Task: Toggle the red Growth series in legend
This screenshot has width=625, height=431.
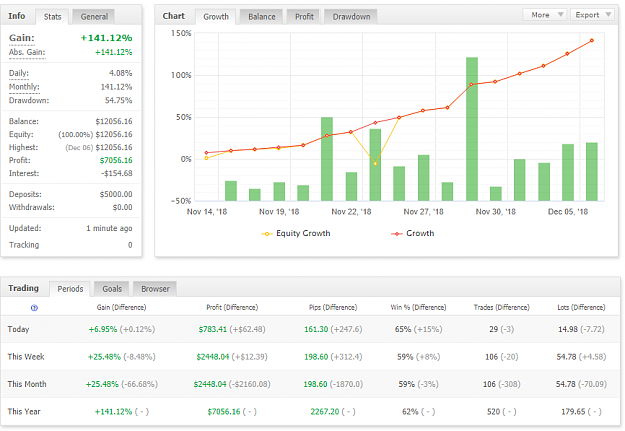Action: 413,233
